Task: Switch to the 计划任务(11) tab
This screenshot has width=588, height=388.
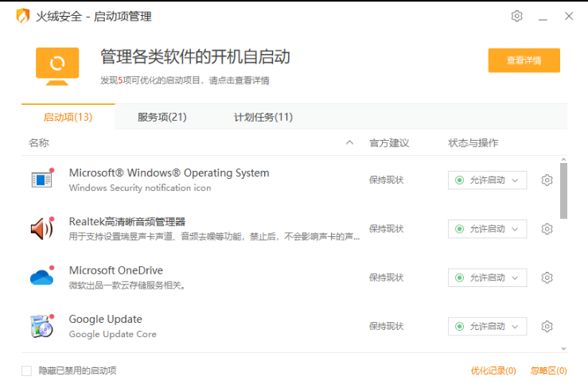Action: click(263, 117)
